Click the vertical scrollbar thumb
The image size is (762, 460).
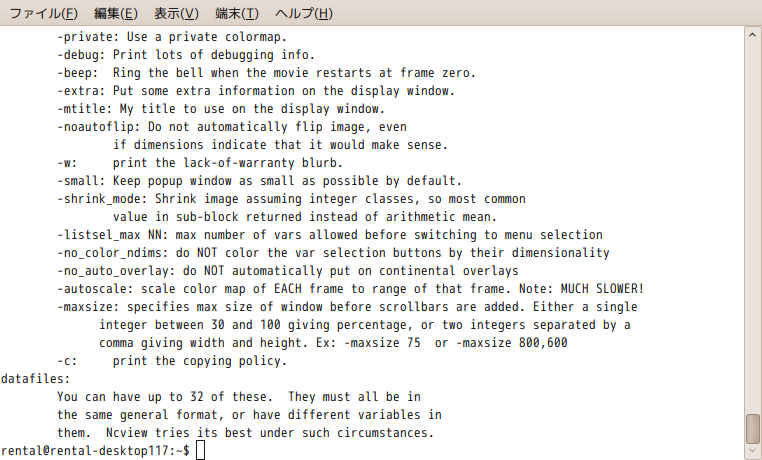point(752,428)
